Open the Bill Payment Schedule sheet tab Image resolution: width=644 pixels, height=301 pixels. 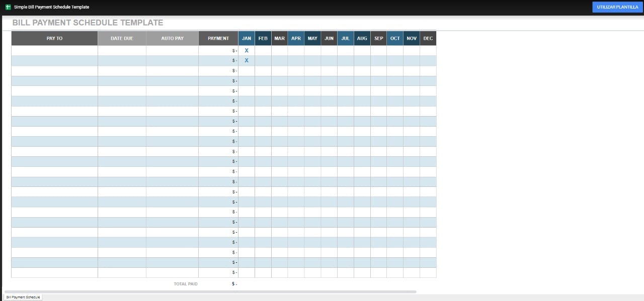click(23, 297)
